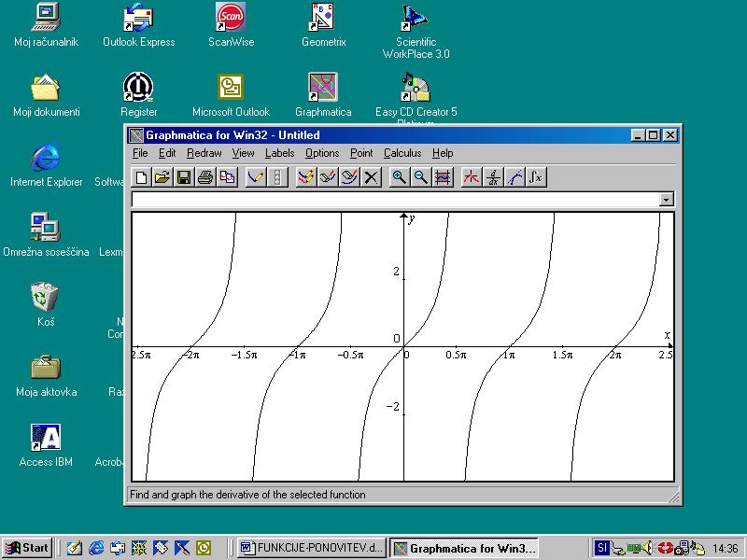Select the Moja aktovka briefcase icon

(x=46, y=375)
